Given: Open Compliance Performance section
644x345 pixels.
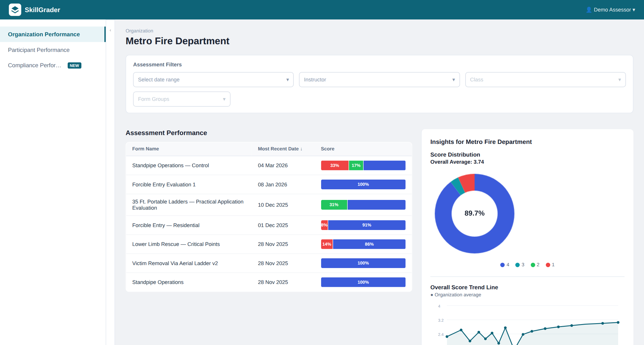Looking at the screenshot, I should tap(34, 65).
